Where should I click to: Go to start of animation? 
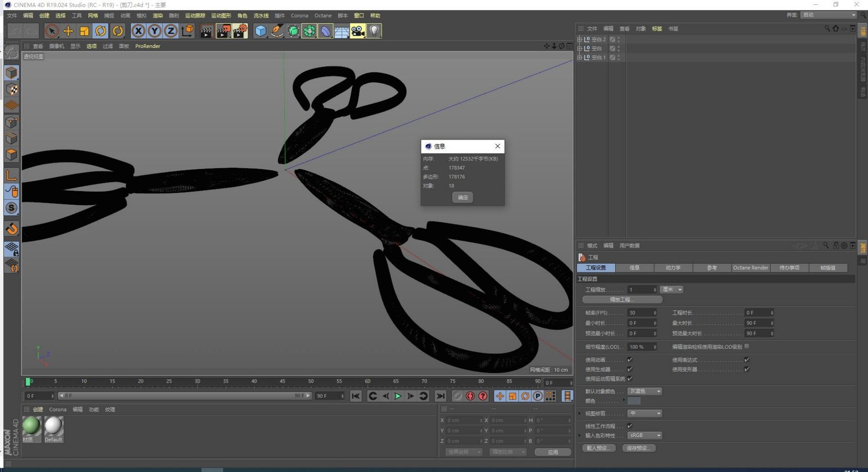pos(356,396)
